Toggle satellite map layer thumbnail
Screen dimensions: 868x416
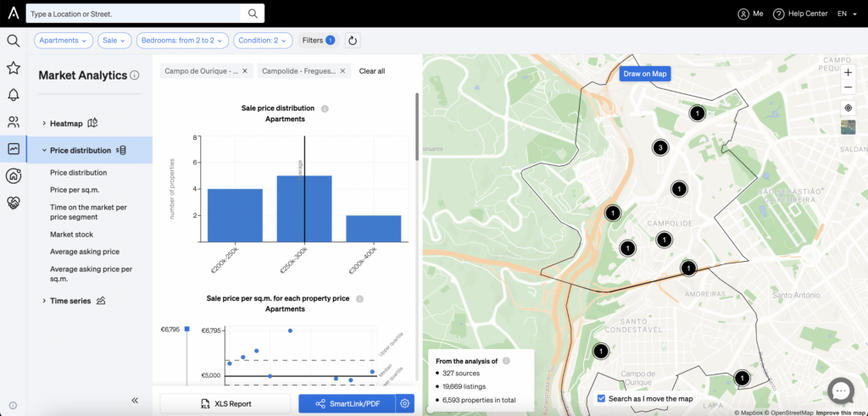[848, 127]
